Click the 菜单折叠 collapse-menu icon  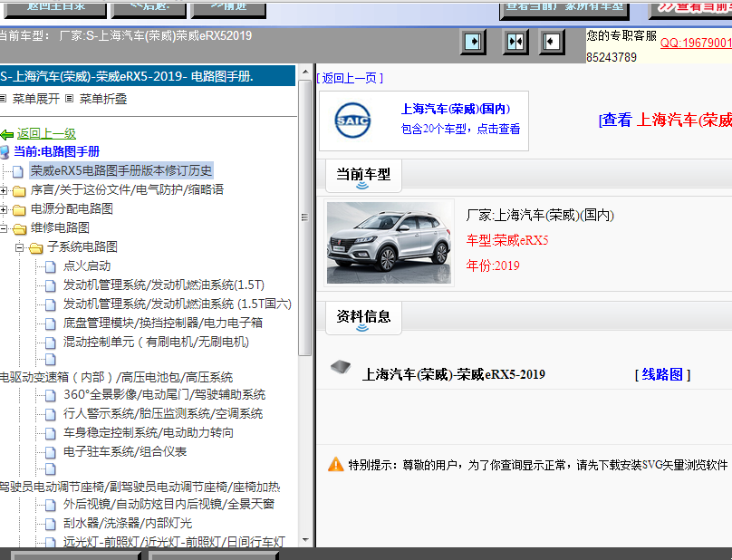[70, 99]
